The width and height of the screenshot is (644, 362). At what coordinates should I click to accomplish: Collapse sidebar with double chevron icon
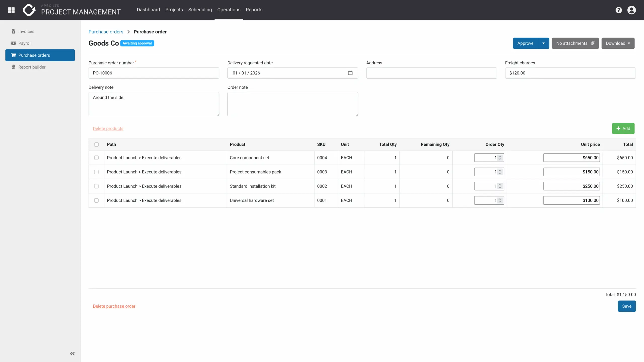coord(72,354)
